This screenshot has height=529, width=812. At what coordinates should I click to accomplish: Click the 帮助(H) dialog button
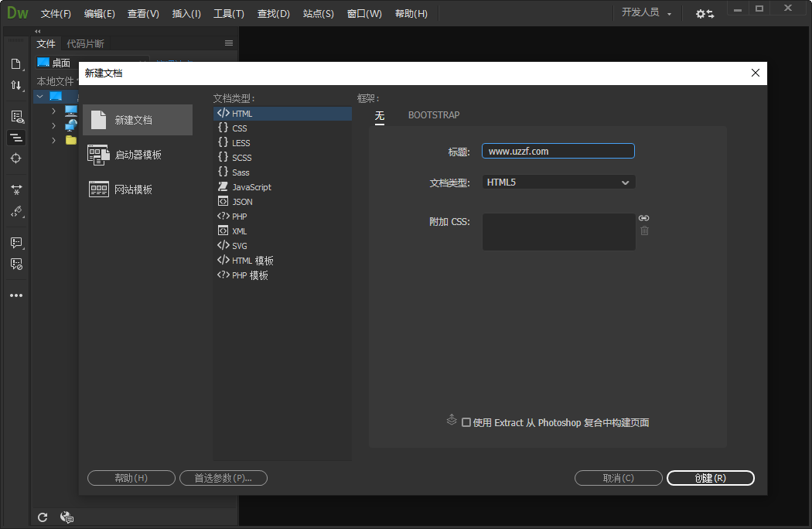click(x=131, y=478)
